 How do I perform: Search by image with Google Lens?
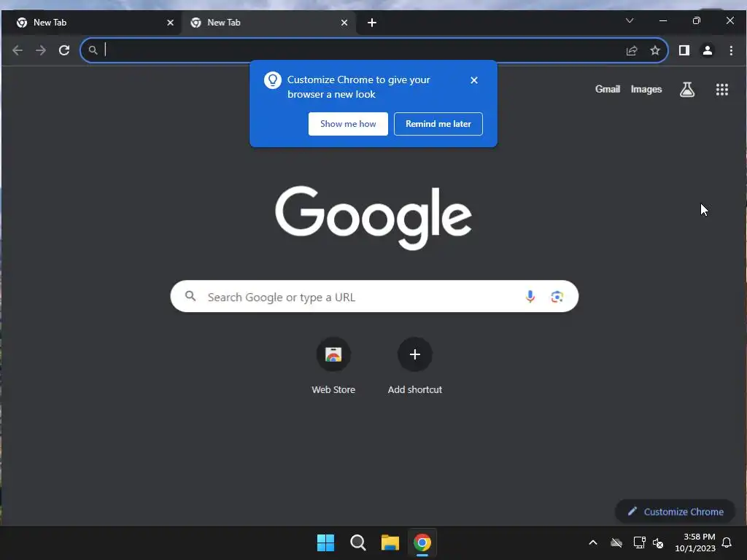557,297
